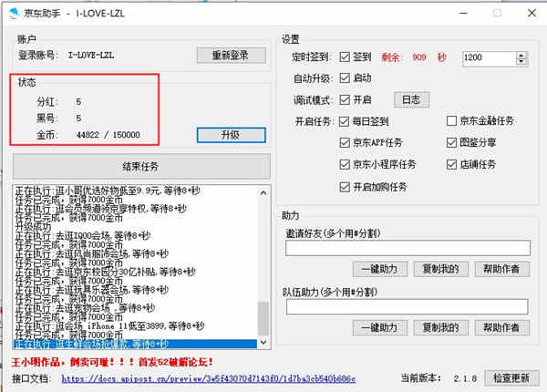Image resolution: width=547 pixels, height=392 pixels.
Task: Click the 检查更新 button
Action: (511, 378)
